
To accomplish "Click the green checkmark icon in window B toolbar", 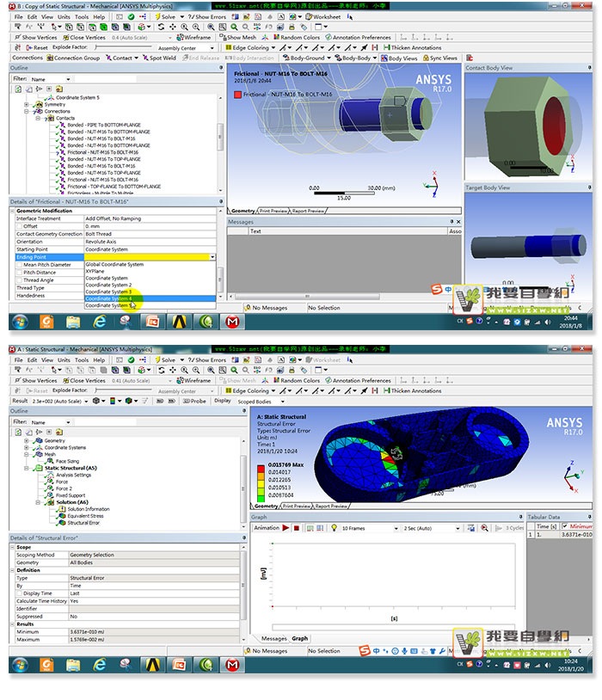I will (131, 16).
